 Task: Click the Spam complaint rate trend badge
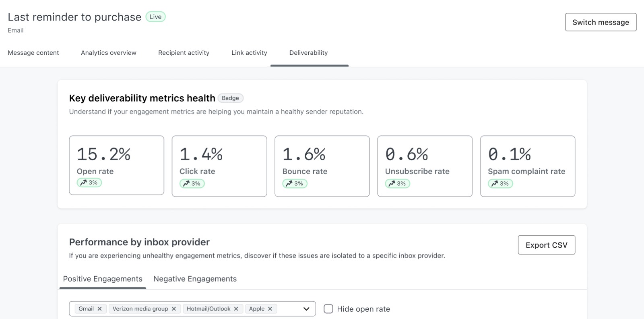pyautogui.click(x=500, y=184)
